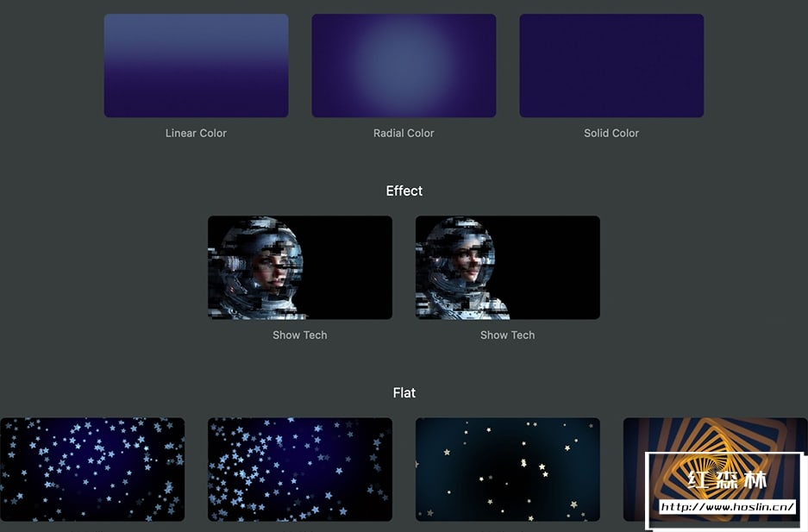The height and width of the screenshot is (532, 808).
Task: Click the "Solid Color" label
Action: (x=611, y=133)
